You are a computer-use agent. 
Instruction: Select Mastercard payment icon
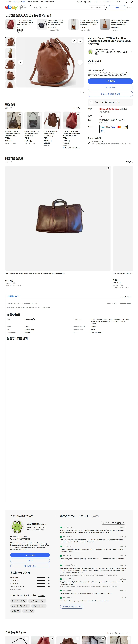pos(119,127)
